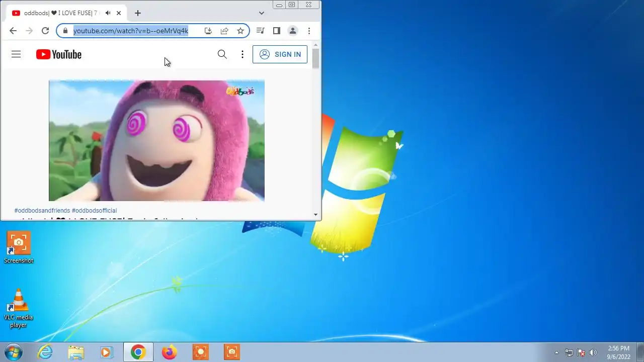Viewport: 644px width, 362px height.
Task: Click the URL in the address bar
Action: [x=131, y=31]
